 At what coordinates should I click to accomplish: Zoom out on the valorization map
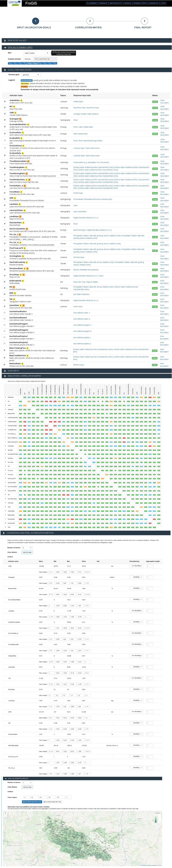(5, 816)
